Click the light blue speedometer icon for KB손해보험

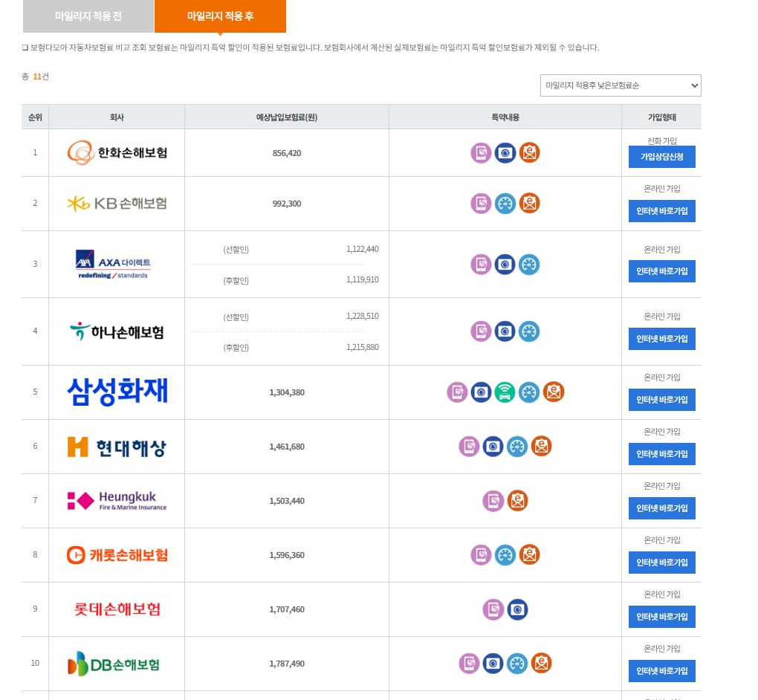(x=505, y=204)
